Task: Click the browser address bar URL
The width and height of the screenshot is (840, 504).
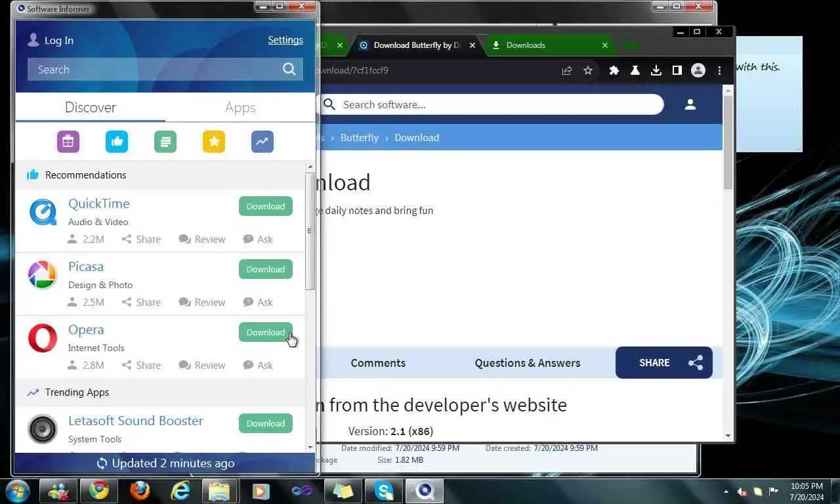Action: click(354, 70)
